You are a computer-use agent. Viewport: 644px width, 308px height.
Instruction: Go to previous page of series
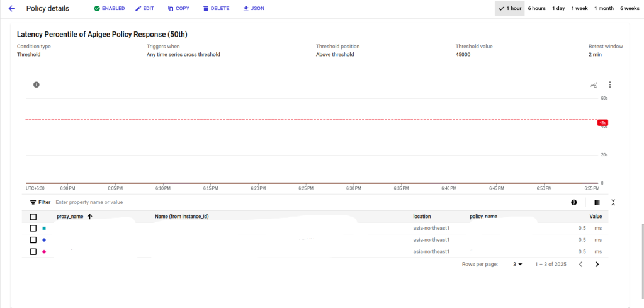581,265
